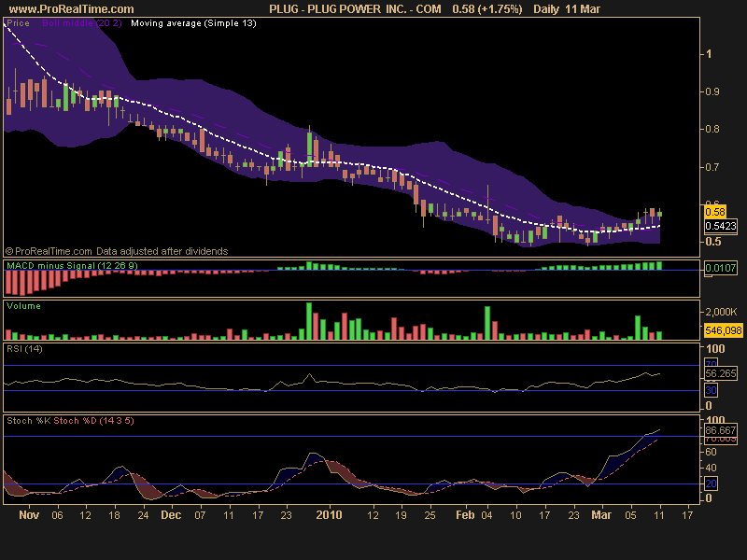Viewport: 747px width, 560px height.
Task: Click the tallest green volume bar in late December
Action: (309, 321)
